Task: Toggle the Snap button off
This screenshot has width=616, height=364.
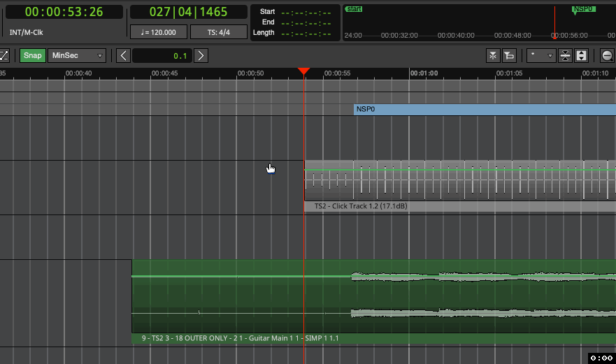Action: click(32, 56)
